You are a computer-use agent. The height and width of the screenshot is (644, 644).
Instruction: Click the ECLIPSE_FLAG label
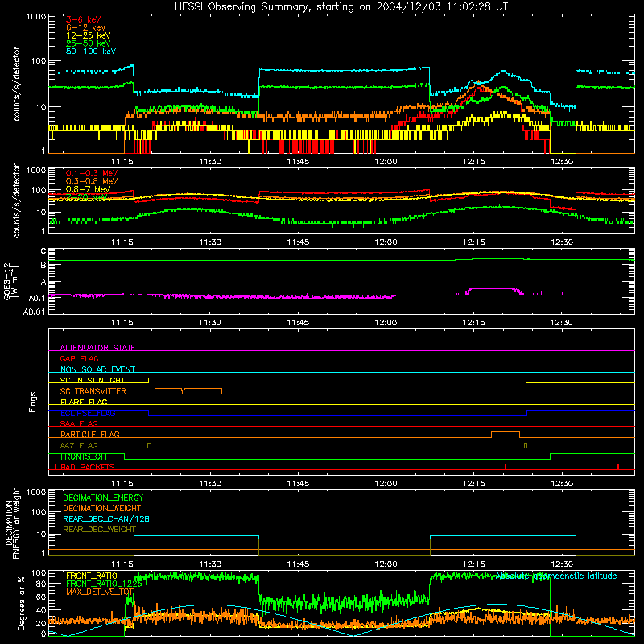coord(88,413)
